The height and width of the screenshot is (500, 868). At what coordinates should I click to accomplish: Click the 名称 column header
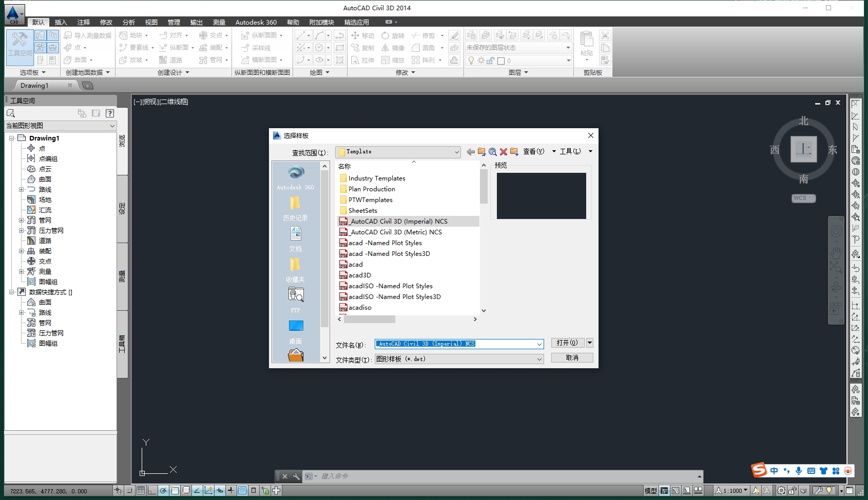pos(344,167)
